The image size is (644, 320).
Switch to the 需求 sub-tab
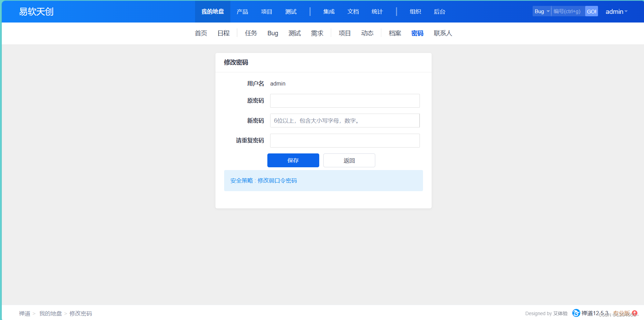pos(317,33)
